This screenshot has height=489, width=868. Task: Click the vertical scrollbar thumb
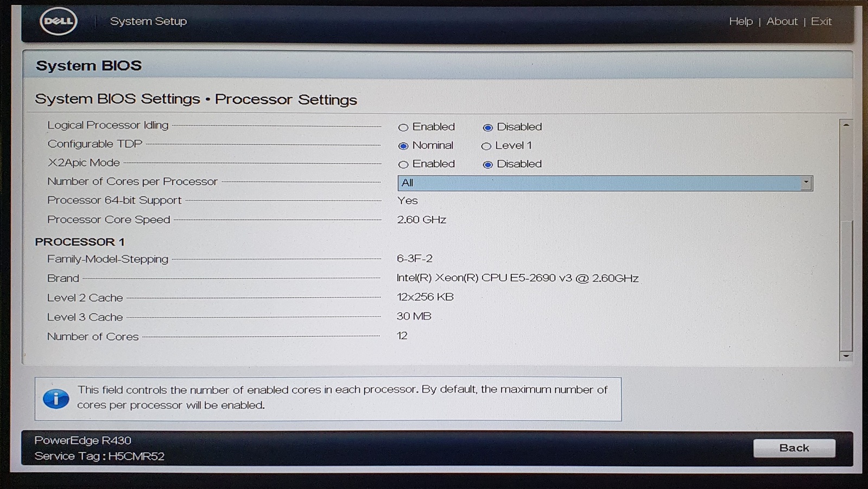pyautogui.click(x=846, y=286)
